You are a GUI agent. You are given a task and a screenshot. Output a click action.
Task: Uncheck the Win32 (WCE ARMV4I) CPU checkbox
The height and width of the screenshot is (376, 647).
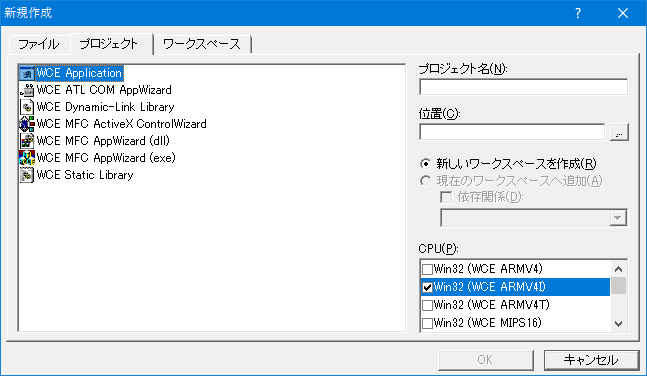coord(427,287)
